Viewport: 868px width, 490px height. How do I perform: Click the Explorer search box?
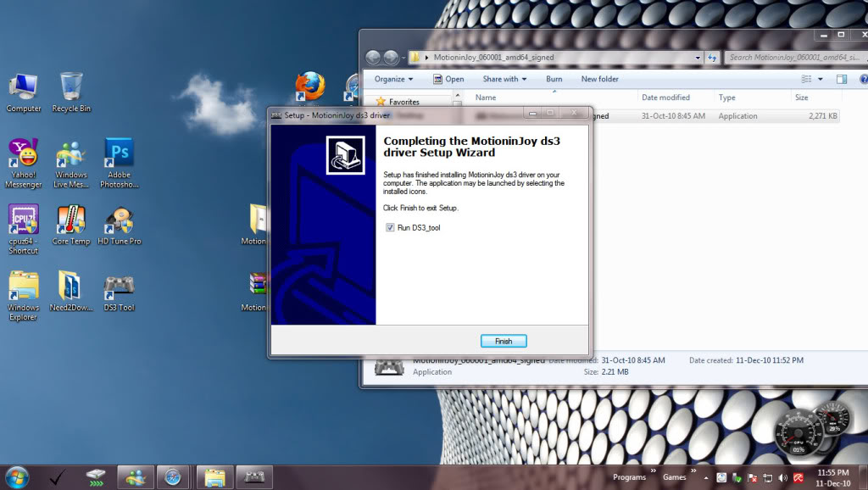point(795,58)
